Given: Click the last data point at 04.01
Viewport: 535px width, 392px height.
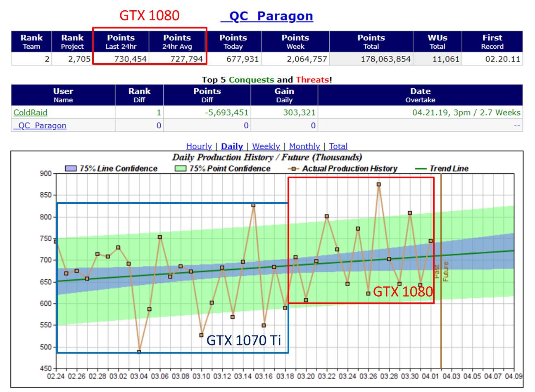Looking at the screenshot, I should pyautogui.click(x=430, y=241).
